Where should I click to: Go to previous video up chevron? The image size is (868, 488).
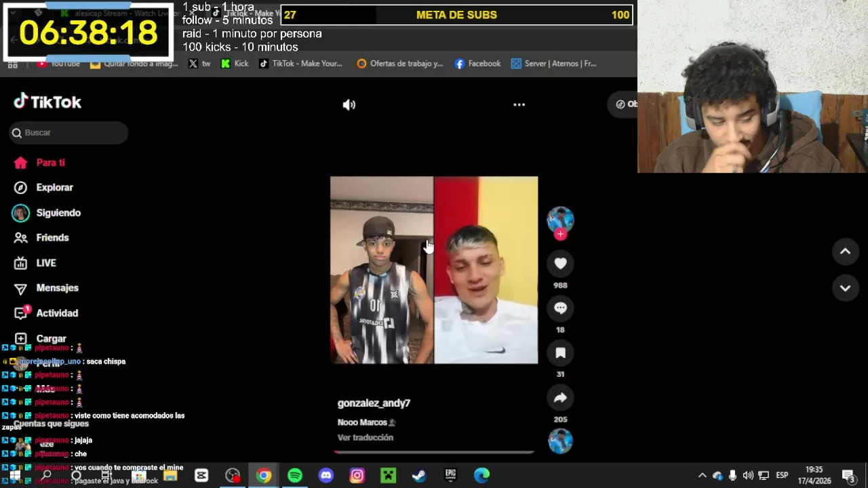845,251
